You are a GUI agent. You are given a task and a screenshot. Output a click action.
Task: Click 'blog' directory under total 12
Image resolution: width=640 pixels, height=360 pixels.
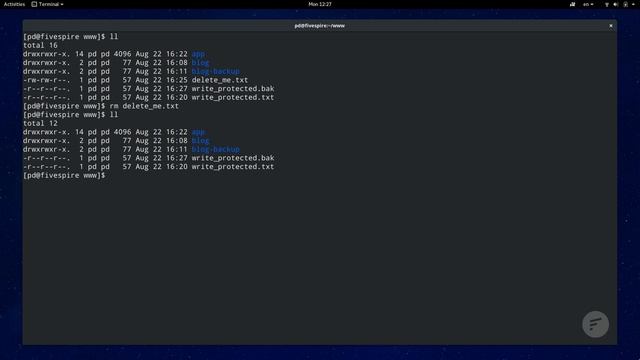click(200, 141)
